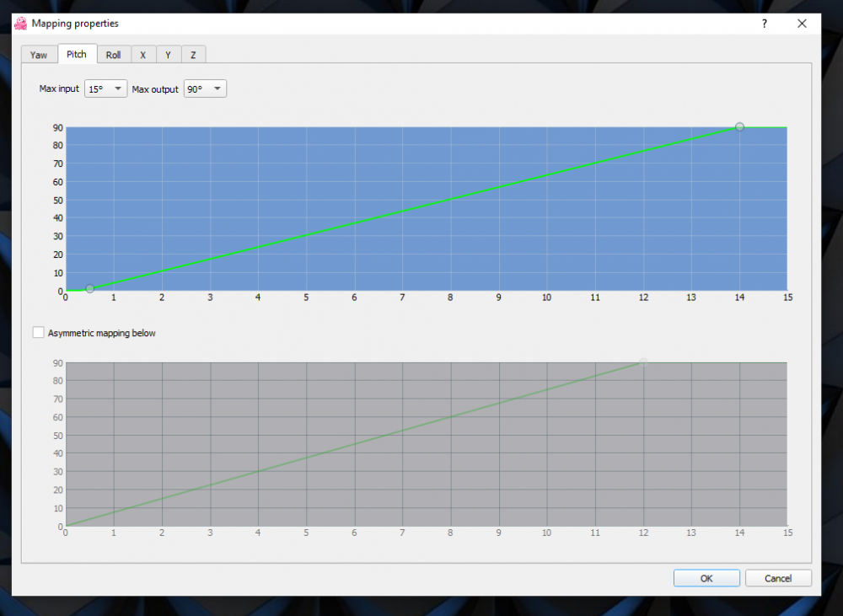Click the Cancel button
The image size is (843, 616).
tap(778, 578)
